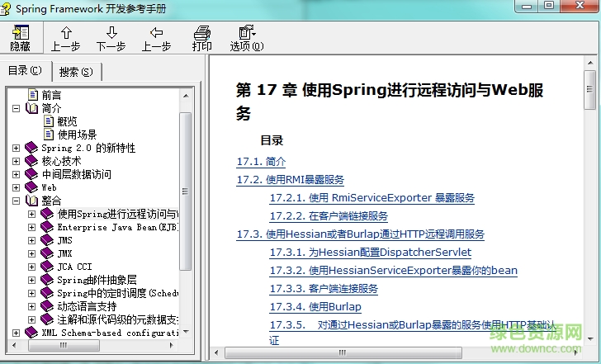The width and height of the screenshot is (601, 364).
Task: Select the JMX tree item text
Action: [x=64, y=253]
